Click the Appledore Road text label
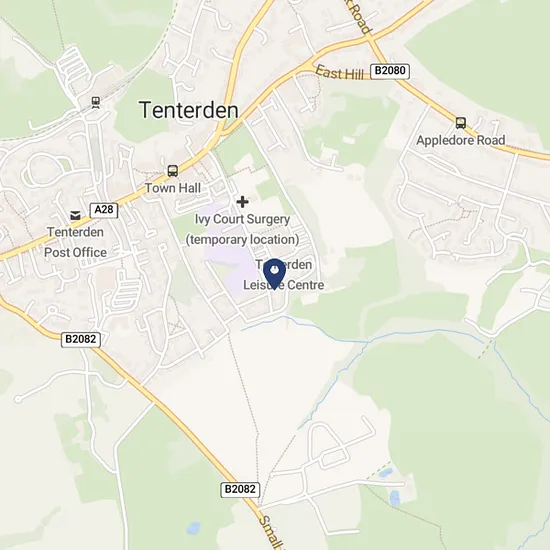The width and height of the screenshot is (550, 550). point(461,140)
